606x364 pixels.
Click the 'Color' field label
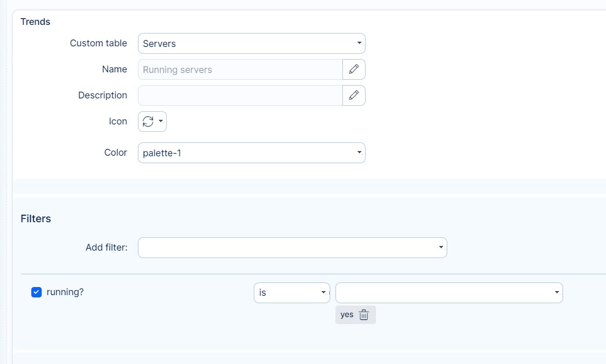coord(115,153)
